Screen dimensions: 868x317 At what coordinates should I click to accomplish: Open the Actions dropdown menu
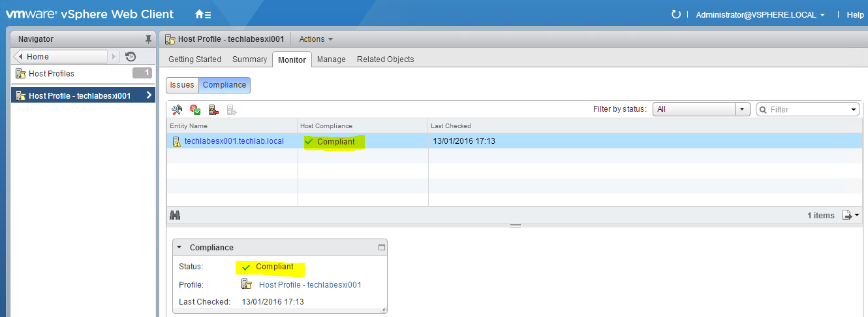(x=316, y=39)
